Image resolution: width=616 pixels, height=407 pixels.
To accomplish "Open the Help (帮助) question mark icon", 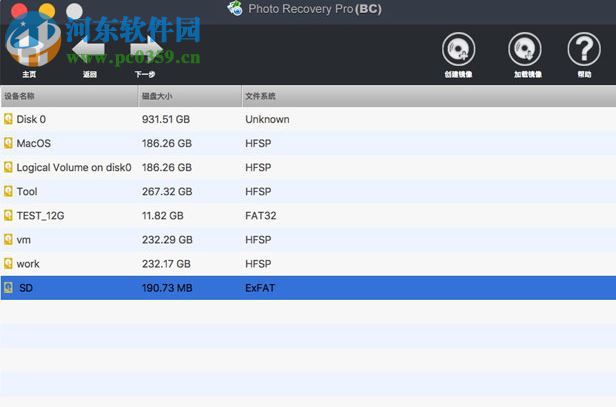I will [584, 50].
